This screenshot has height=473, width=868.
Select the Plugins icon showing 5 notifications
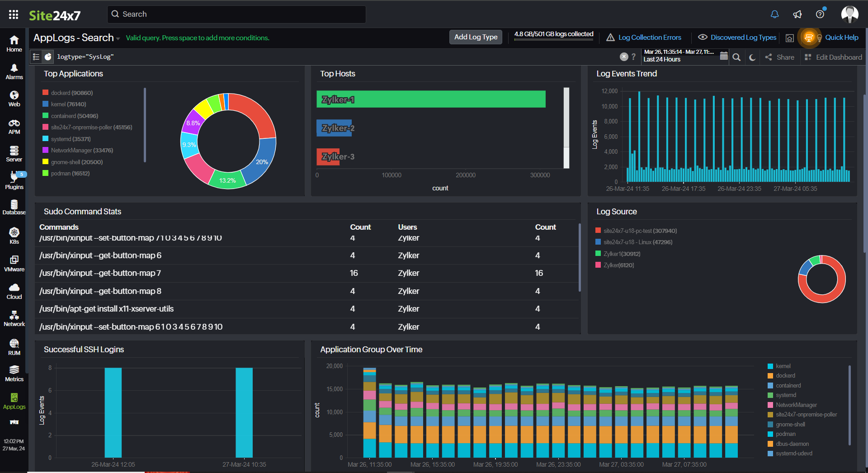tap(14, 180)
